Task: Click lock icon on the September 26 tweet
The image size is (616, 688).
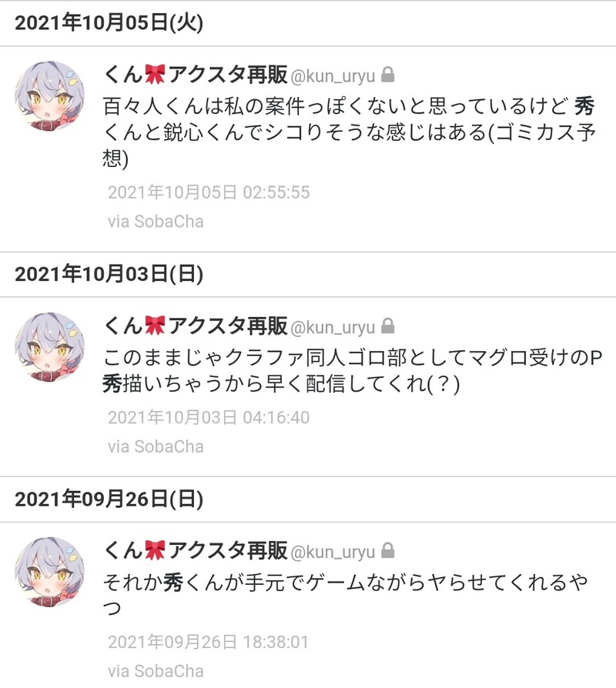Action: click(x=387, y=551)
